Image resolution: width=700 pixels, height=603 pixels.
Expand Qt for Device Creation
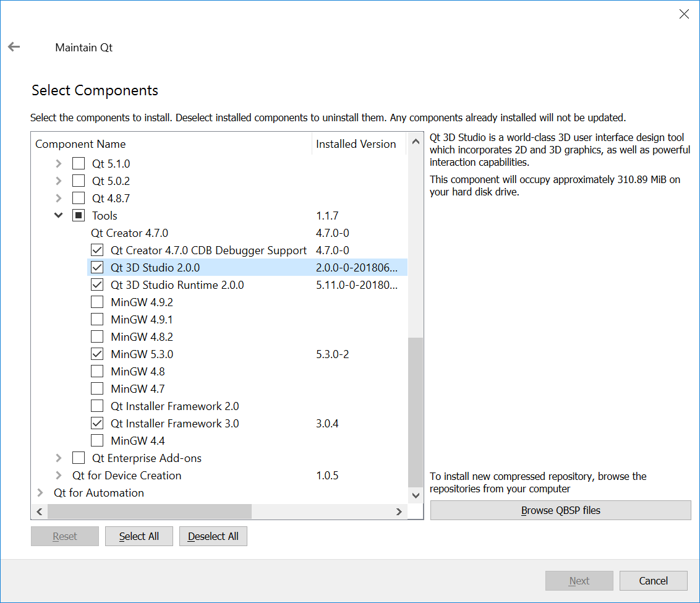[59, 476]
